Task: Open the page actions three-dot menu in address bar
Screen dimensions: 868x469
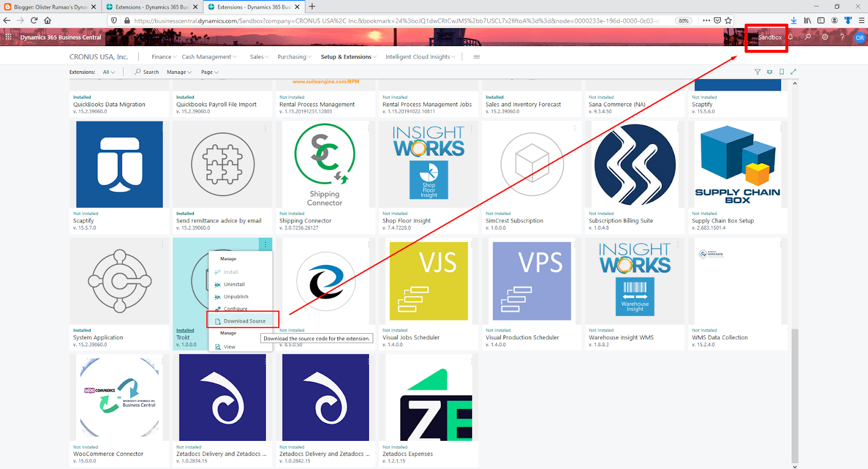Action: (706, 21)
